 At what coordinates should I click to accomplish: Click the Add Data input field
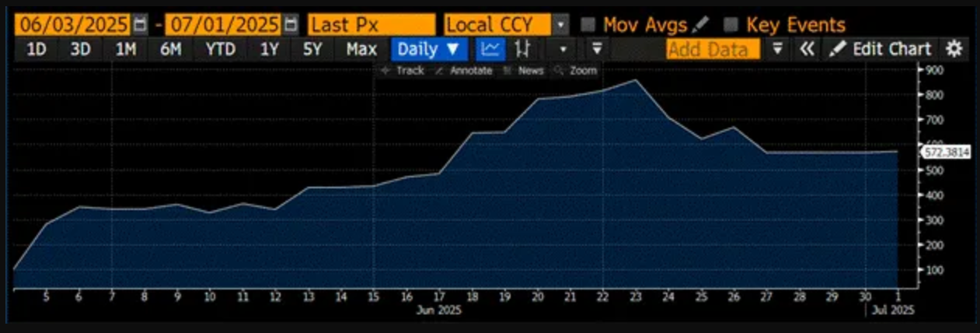[x=713, y=50]
